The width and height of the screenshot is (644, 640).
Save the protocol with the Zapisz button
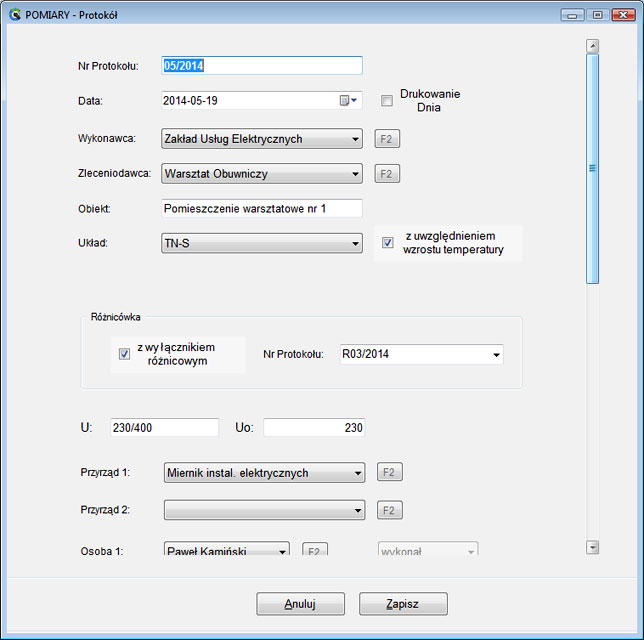pyautogui.click(x=403, y=603)
